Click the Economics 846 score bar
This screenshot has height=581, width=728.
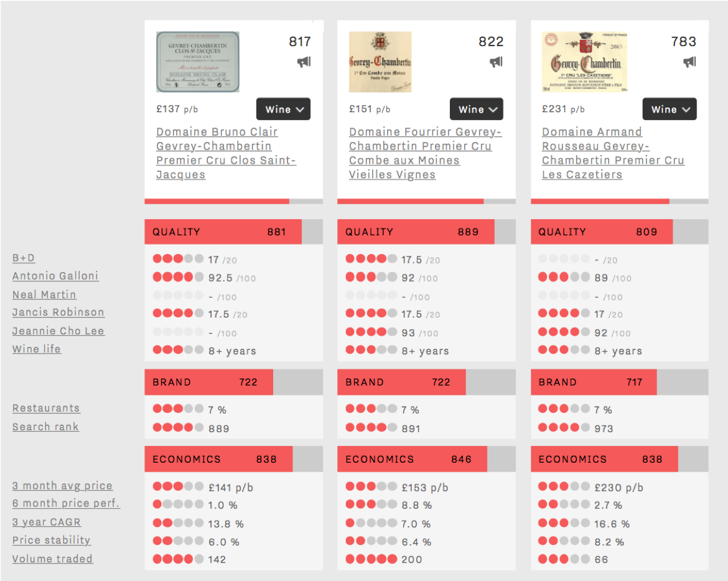tap(426, 459)
